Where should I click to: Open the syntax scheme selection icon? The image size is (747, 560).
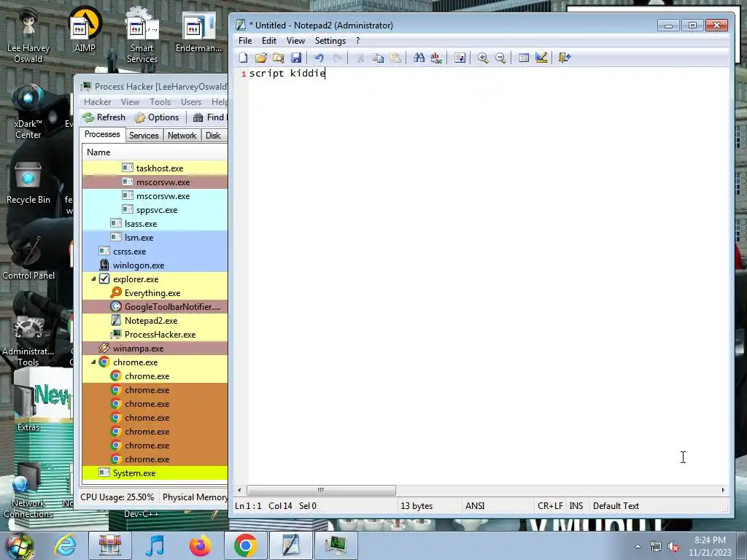click(524, 58)
